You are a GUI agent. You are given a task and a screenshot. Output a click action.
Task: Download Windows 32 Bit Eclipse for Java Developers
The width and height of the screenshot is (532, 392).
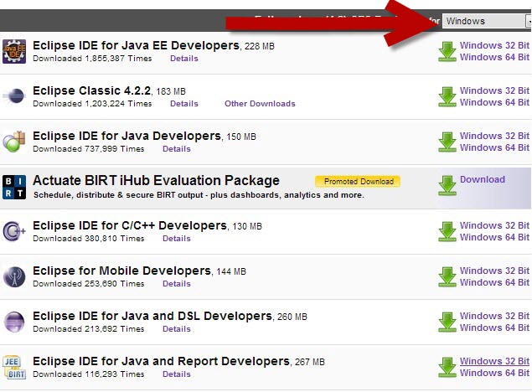tap(494, 136)
